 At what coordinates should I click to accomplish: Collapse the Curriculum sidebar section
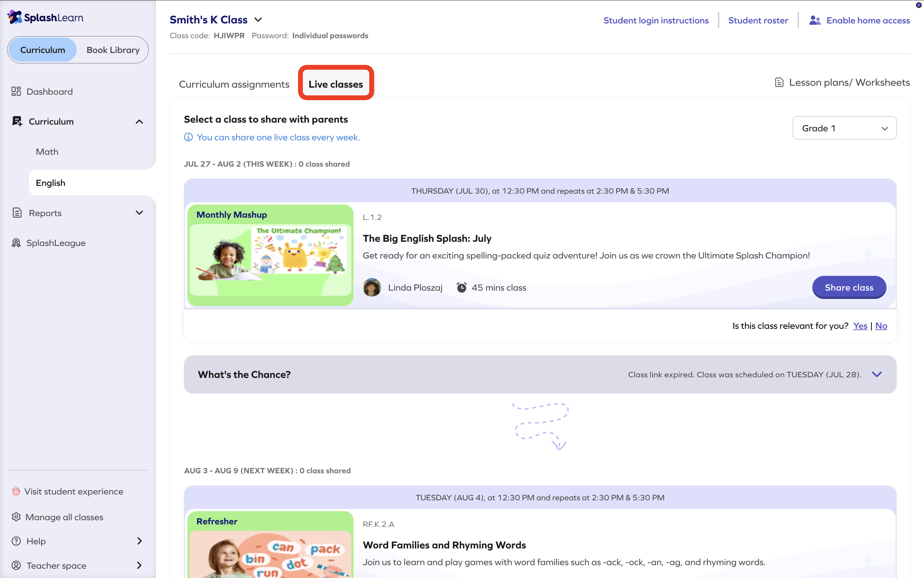click(x=139, y=122)
